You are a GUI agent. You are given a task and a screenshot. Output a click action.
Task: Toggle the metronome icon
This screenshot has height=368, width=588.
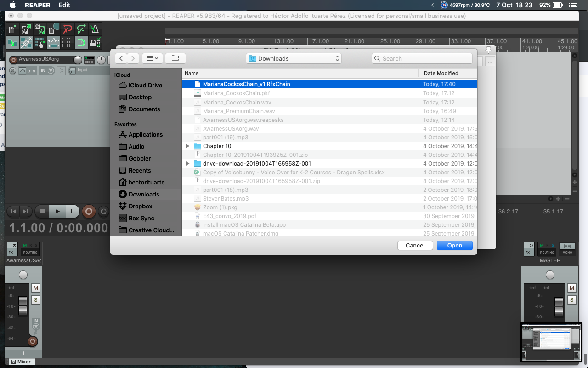(x=94, y=29)
